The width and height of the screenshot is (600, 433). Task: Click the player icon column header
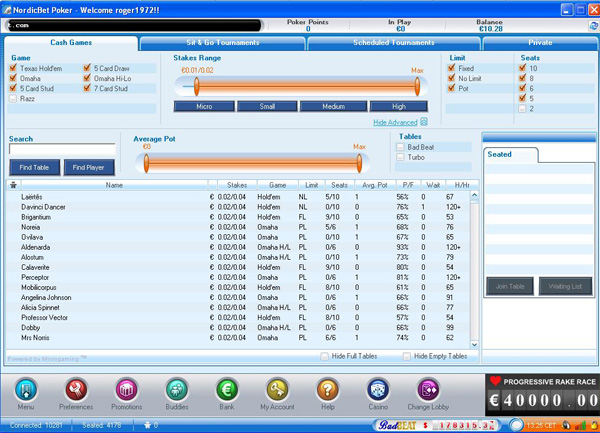[x=13, y=185]
